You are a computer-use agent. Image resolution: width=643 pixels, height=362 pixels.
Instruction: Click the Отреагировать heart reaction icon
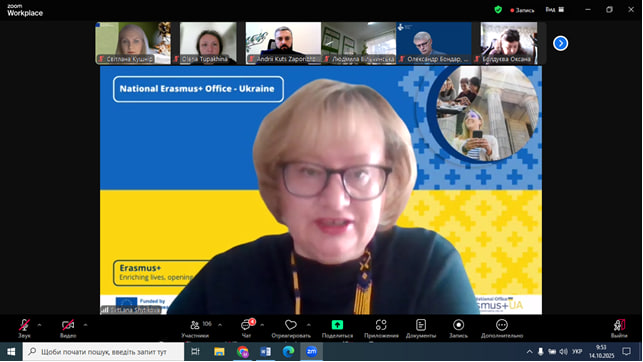(x=291, y=325)
